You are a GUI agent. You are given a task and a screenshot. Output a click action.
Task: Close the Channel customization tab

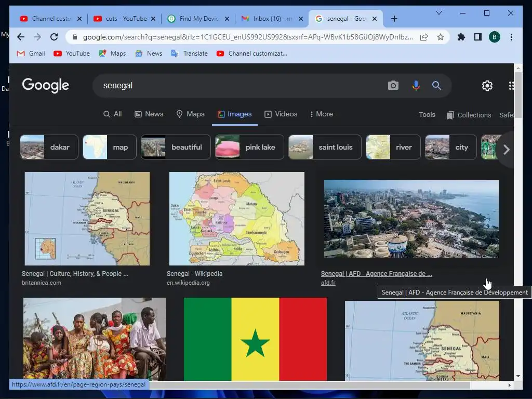(79, 19)
